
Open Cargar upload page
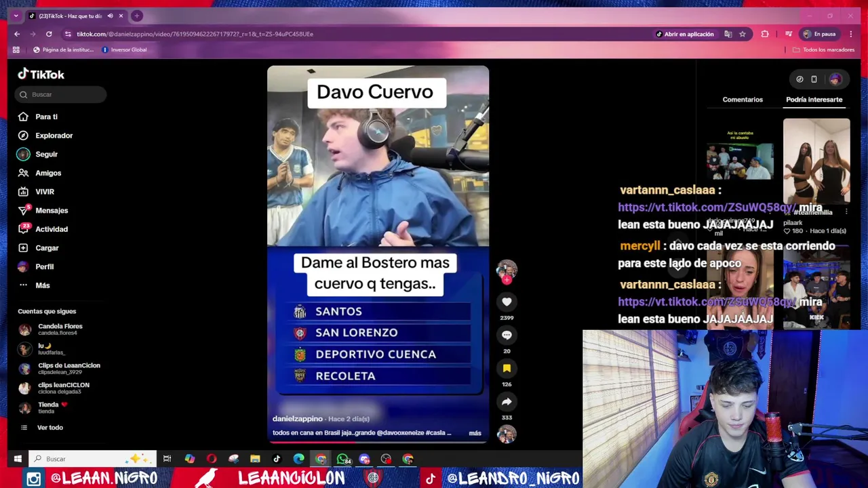[x=39, y=248]
